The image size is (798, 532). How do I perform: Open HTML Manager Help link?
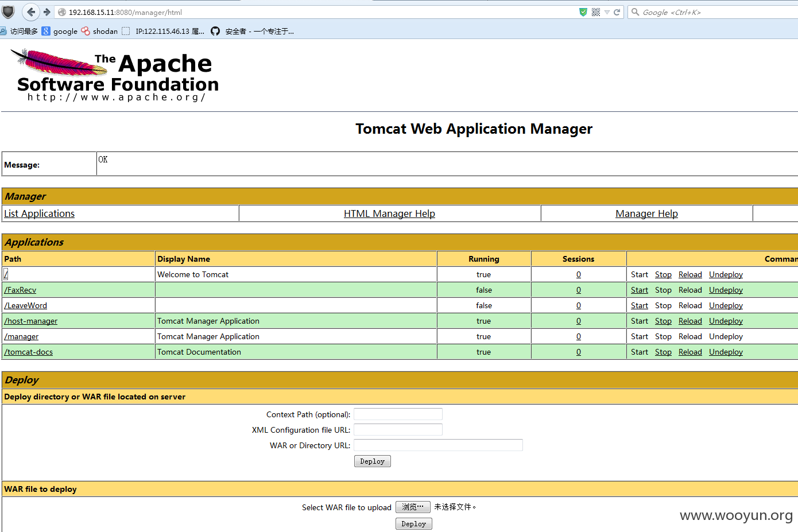pyautogui.click(x=389, y=213)
